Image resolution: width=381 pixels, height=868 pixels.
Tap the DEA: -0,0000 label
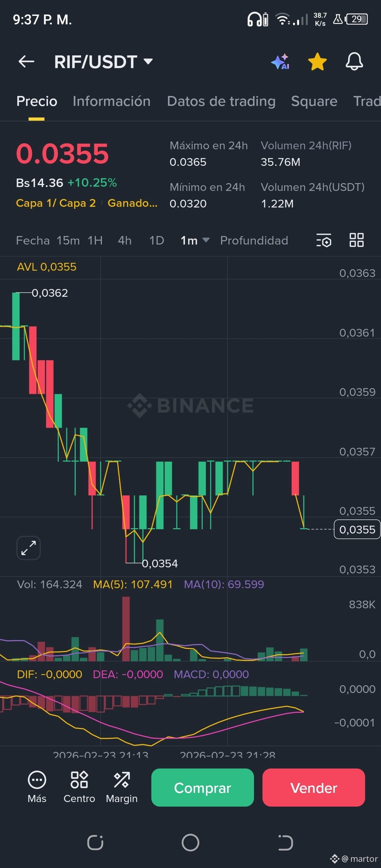(128, 674)
